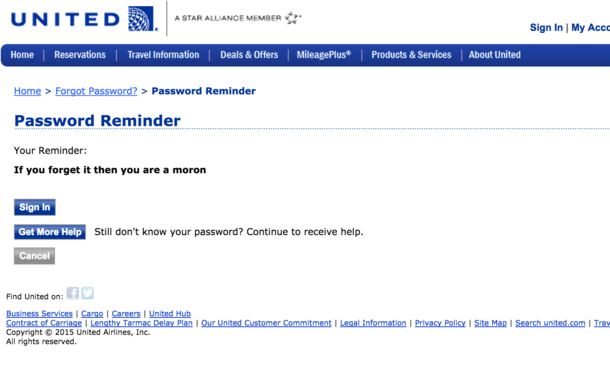Open United's Facebook page icon
The width and height of the screenshot is (610, 389).
(x=72, y=293)
